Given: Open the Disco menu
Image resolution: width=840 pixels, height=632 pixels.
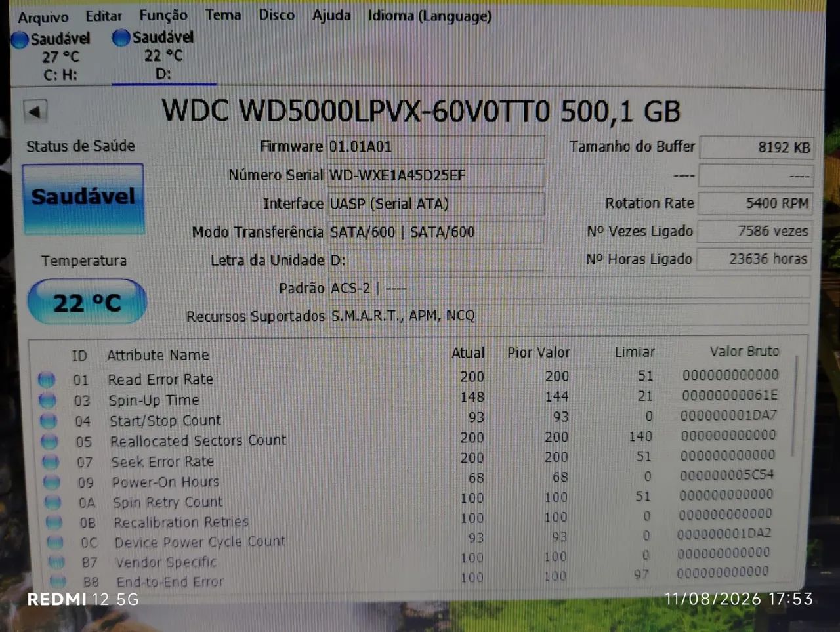Looking at the screenshot, I should (276, 14).
